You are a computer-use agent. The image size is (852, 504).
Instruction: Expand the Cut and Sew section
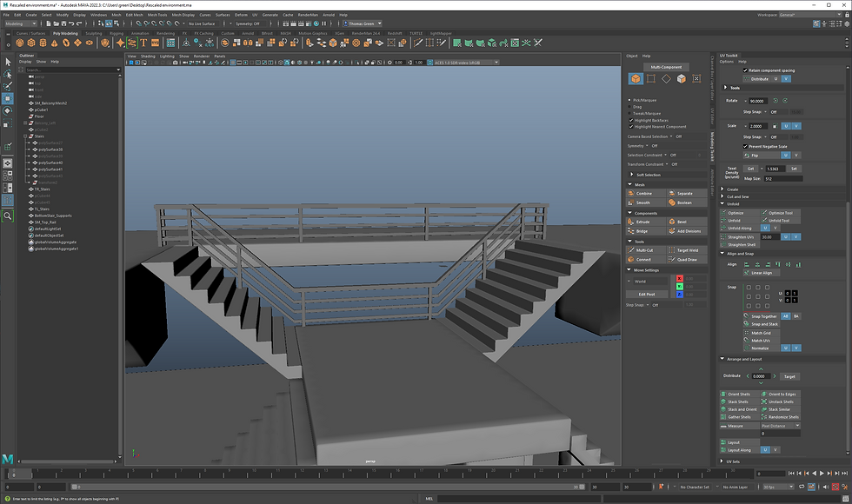tap(739, 196)
